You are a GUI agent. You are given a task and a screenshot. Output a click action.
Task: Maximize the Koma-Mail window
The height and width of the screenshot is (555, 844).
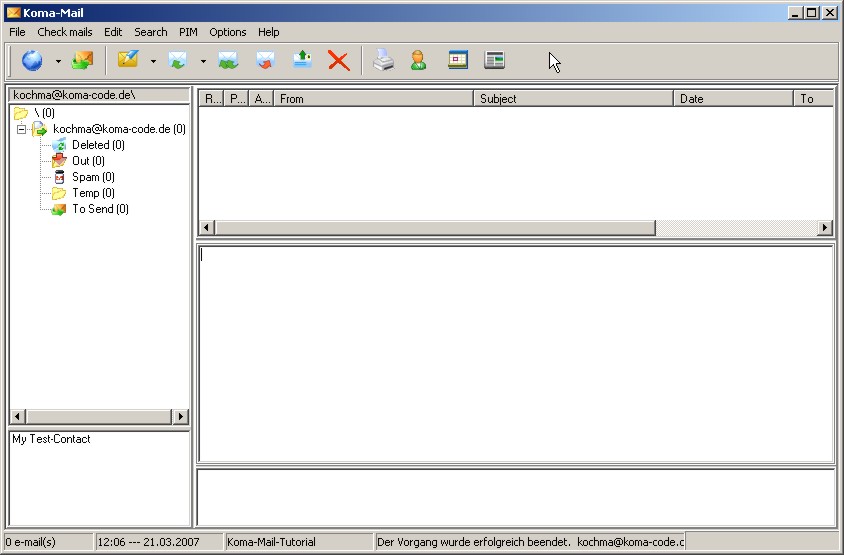point(812,13)
